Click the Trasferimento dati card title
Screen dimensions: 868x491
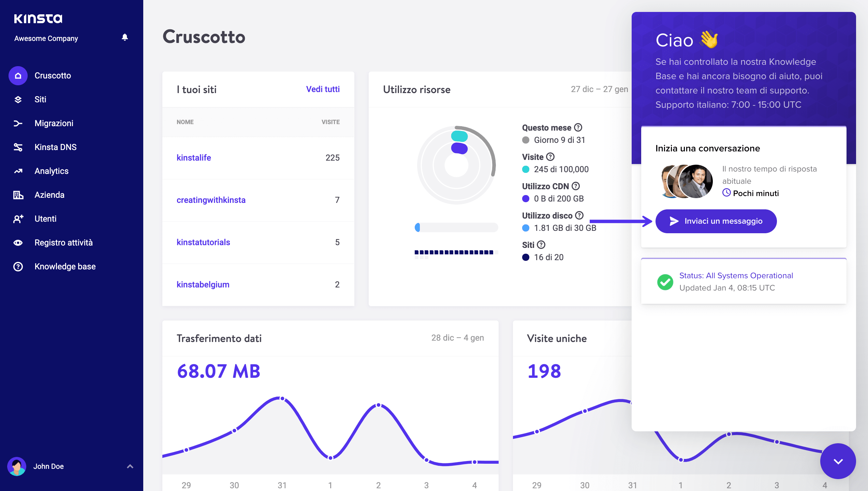pyautogui.click(x=219, y=338)
